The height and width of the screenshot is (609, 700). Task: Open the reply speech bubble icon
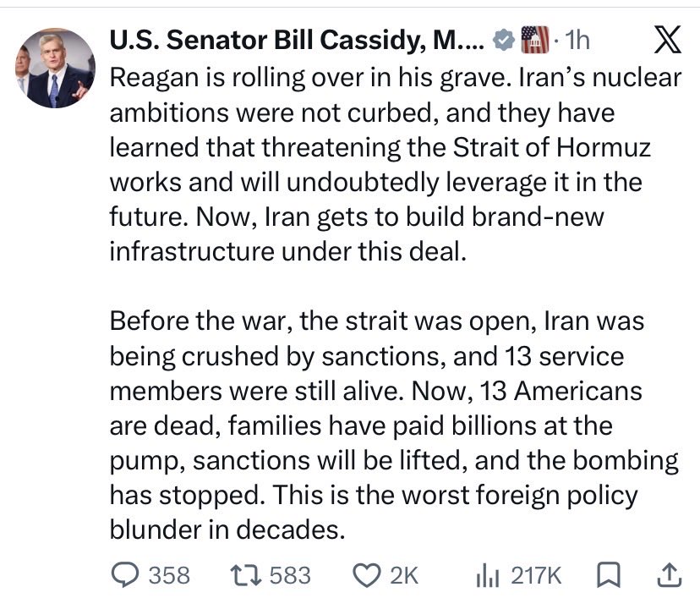[124, 575]
